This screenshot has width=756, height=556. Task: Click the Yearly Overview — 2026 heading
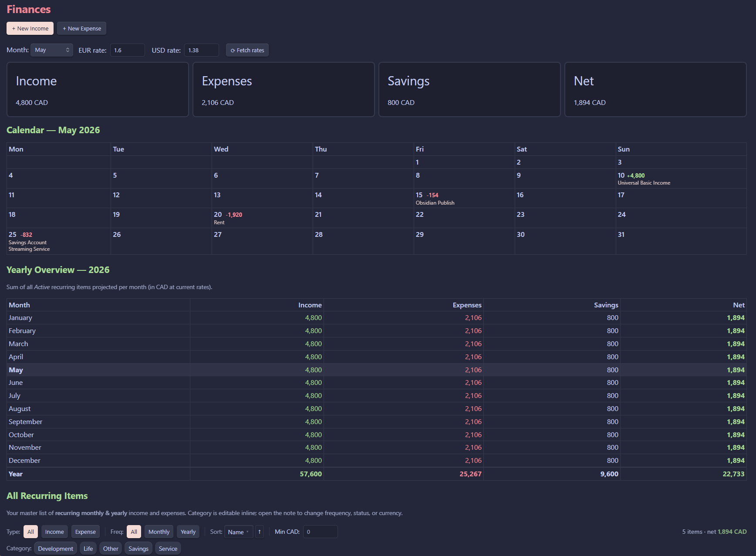point(58,270)
